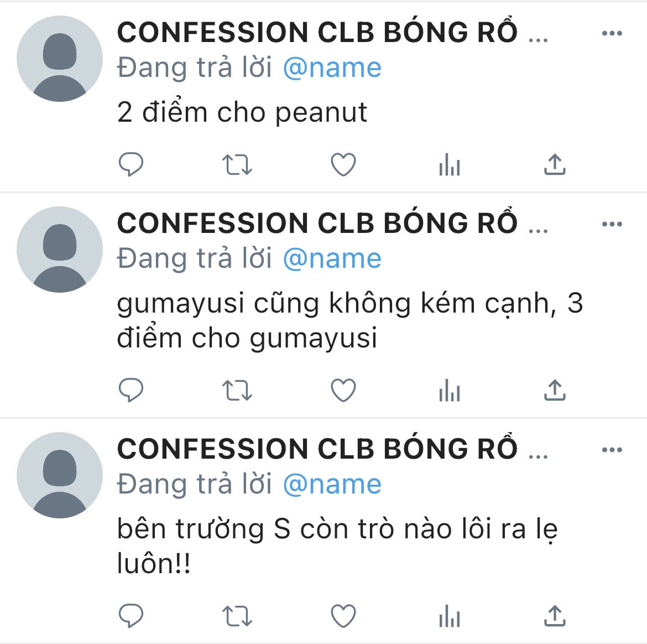
Task: Open the @name mention in the gumayusi tweet
Action: pos(332,259)
